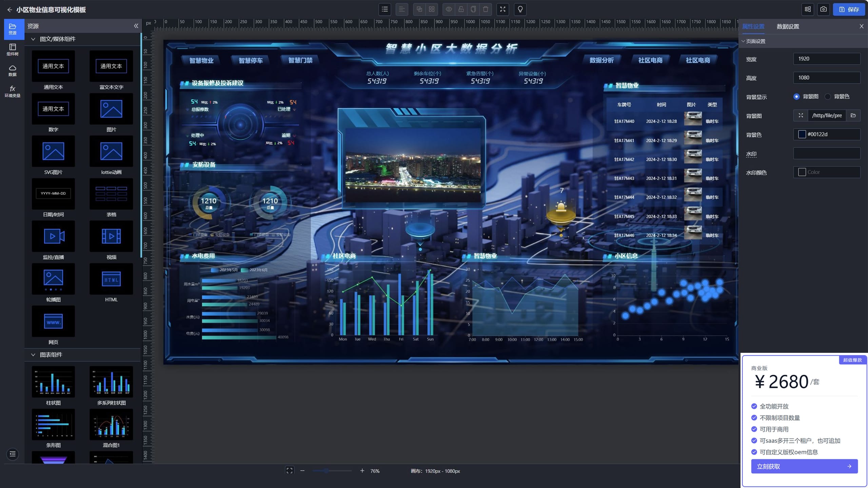Click the 保存 save button
The width and height of the screenshot is (868, 488).
(849, 9)
